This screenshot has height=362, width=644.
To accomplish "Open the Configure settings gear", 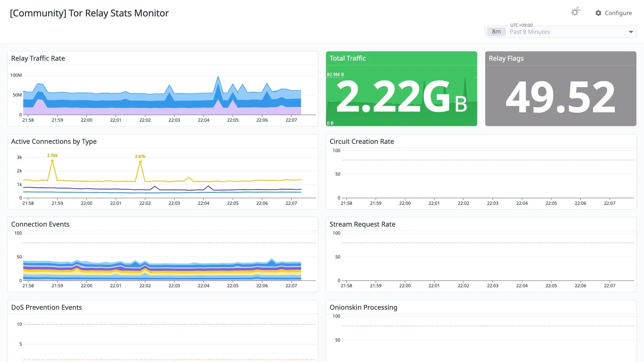I will tap(598, 13).
